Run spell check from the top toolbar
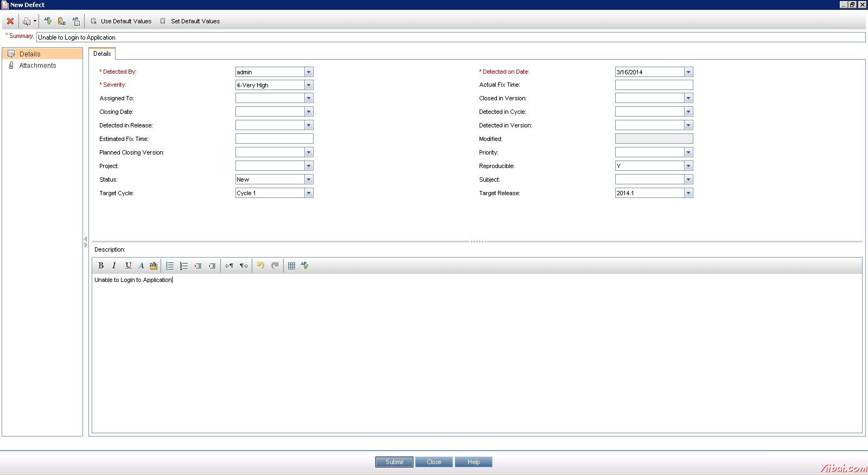The image size is (868, 475). click(x=48, y=21)
